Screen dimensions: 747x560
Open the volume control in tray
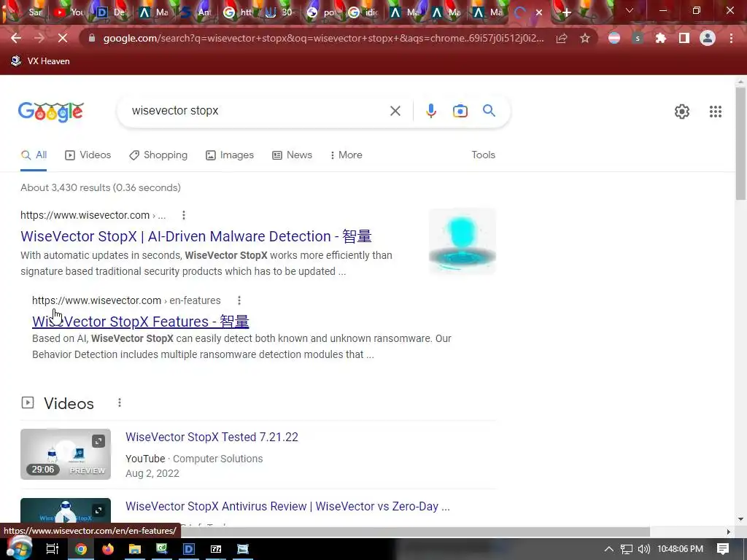[x=643, y=549]
